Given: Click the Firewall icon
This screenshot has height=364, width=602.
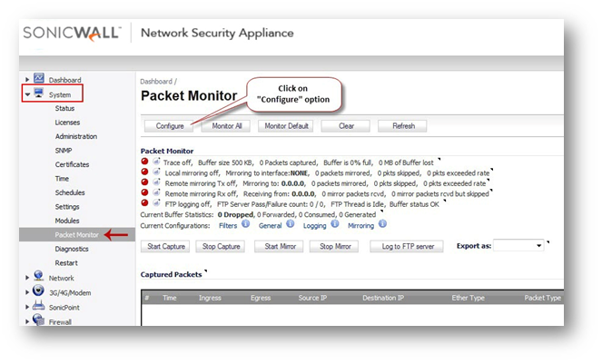Looking at the screenshot, I should click(39, 320).
